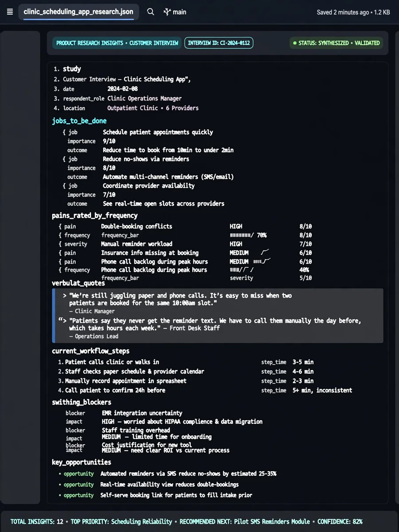Open search with magnifier icon

[x=151, y=12]
